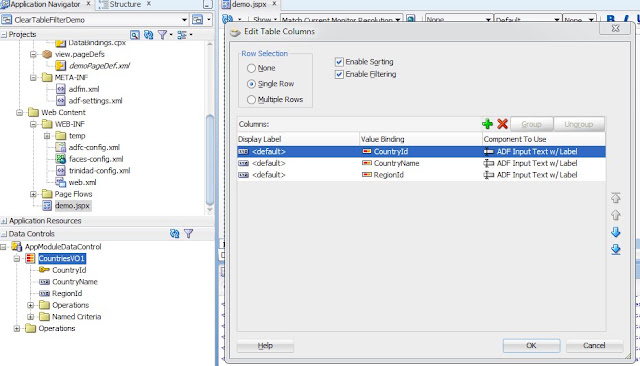This screenshot has height=366, width=640.
Task: Select CountryName attribute under CountriesVO1
Action: tap(75, 282)
